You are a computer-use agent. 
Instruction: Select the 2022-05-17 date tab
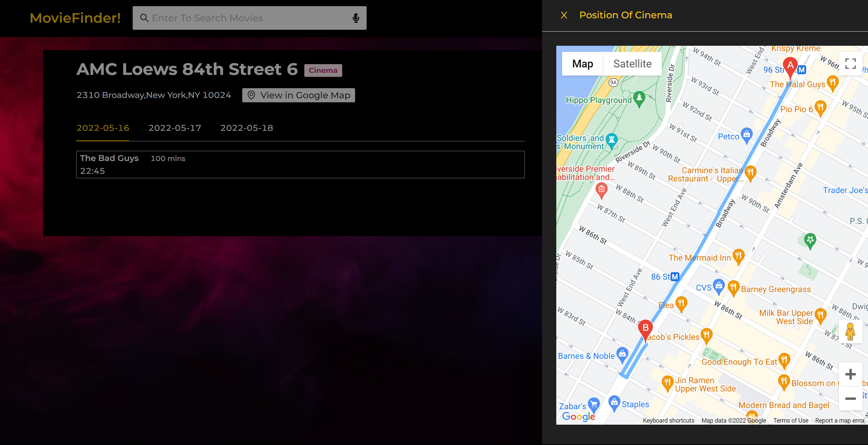[175, 128]
